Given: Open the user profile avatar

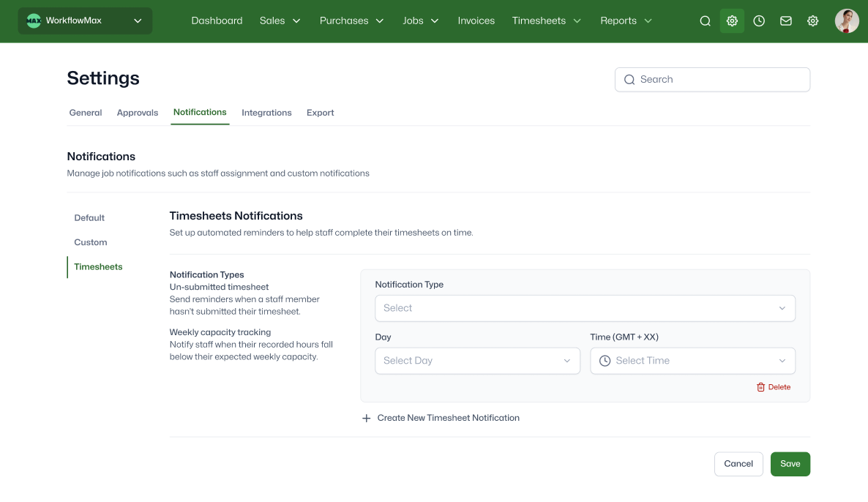Looking at the screenshot, I should tap(847, 21).
